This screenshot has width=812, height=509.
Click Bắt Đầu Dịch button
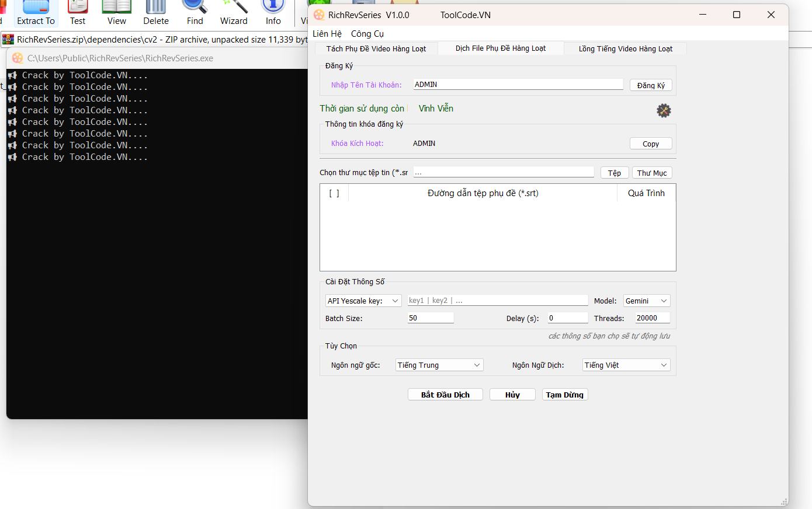(x=445, y=395)
